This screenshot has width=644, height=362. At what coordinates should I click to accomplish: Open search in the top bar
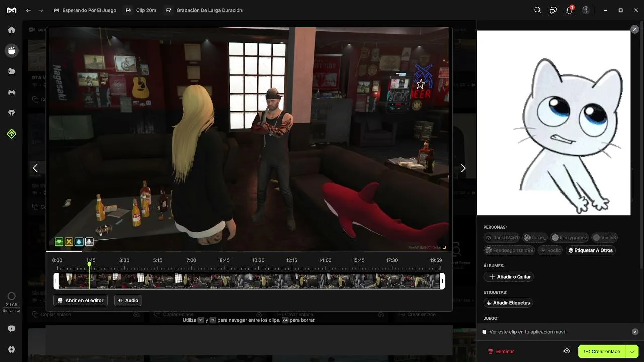click(538, 10)
